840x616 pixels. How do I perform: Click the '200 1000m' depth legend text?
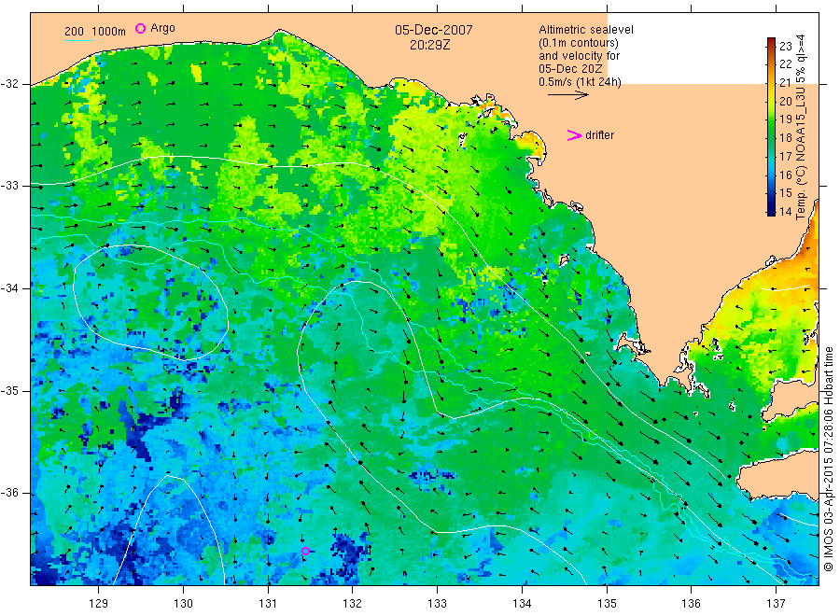(95, 32)
